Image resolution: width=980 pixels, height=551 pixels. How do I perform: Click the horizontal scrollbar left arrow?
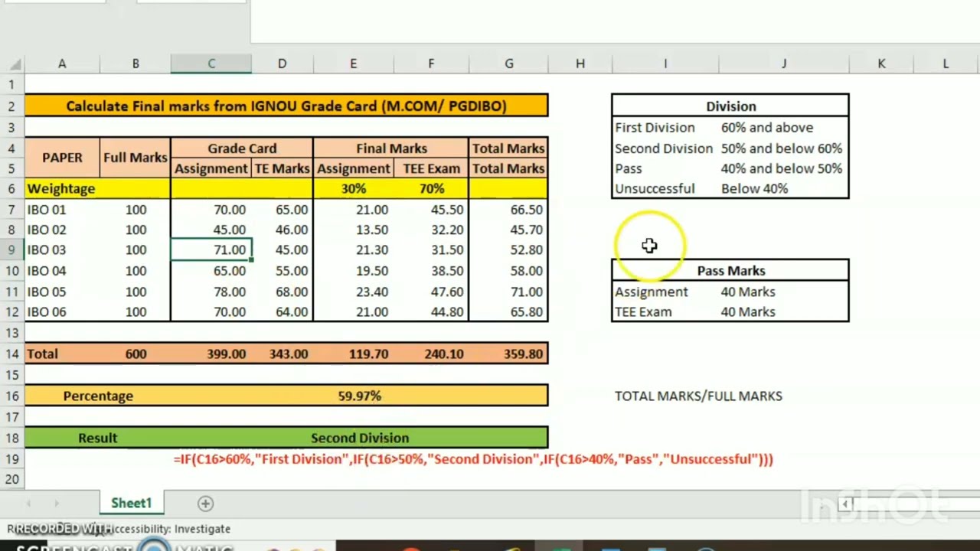(845, 504)
